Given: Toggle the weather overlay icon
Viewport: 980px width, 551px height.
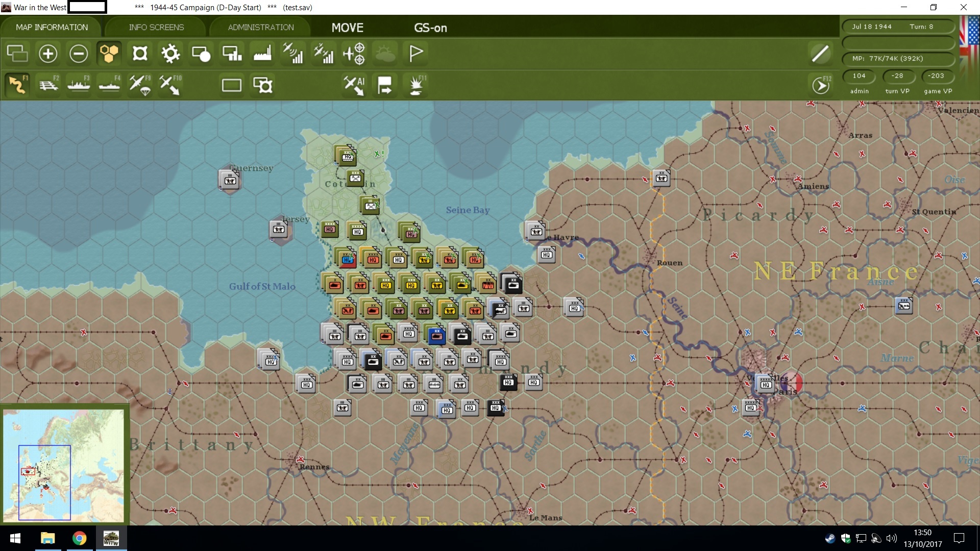Looking at the screenshot, I should (x=385, y=53).
